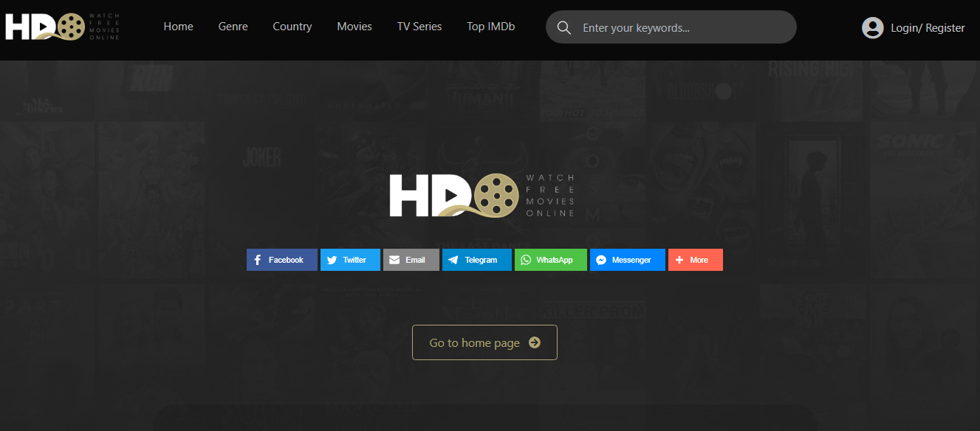Click the Messenger share icon
This screenshot has height=431, width=980.
(x=602, y=259)
